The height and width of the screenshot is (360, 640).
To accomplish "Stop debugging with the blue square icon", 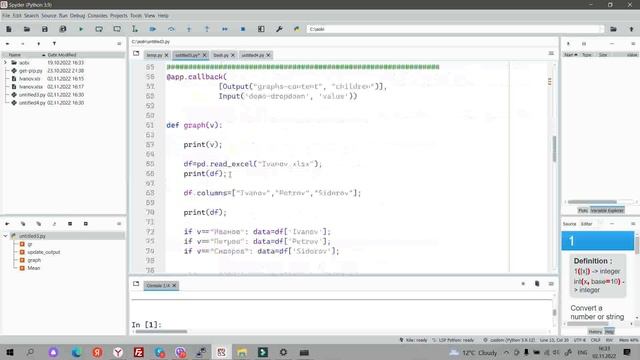I will pos(243,29).
